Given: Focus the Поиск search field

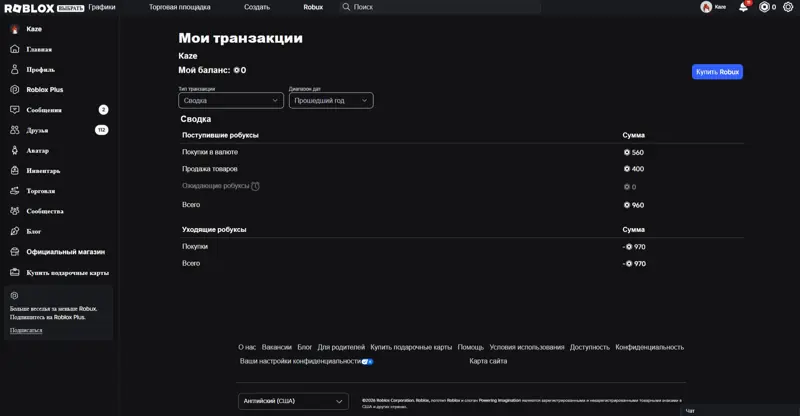Looking at the screenshot, I should (440, 7).
